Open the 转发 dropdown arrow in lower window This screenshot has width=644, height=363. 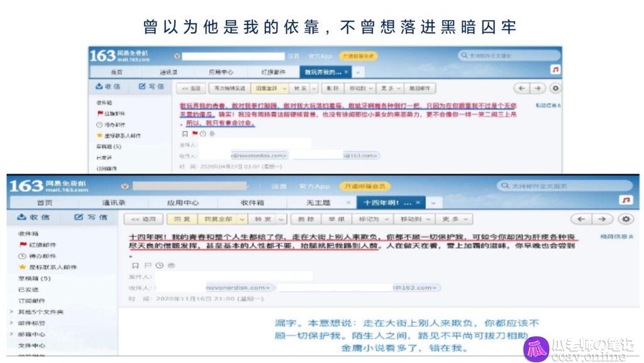281,220
